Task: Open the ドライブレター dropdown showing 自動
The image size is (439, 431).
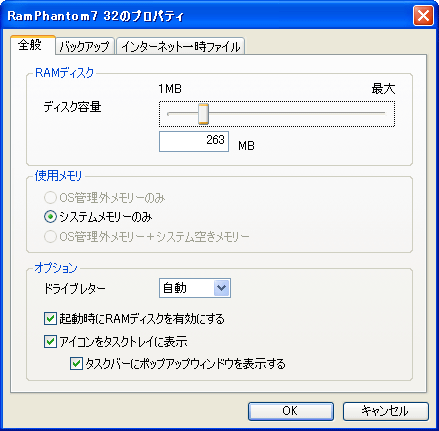Action: point(195,288)
